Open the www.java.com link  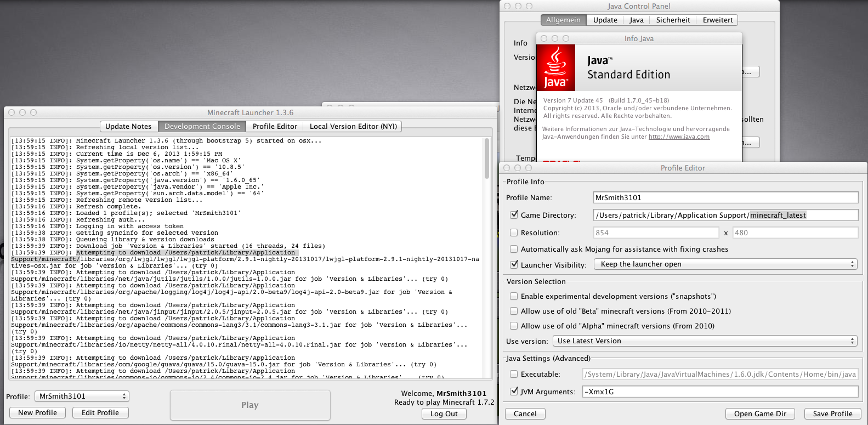pyautogui.click(x=679, y=137)
